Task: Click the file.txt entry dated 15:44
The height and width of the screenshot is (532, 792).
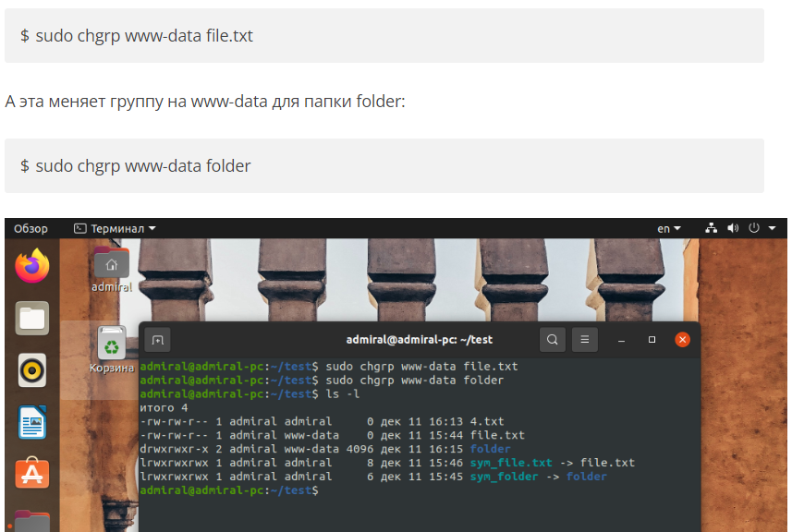Action: [x=497, y=435]
